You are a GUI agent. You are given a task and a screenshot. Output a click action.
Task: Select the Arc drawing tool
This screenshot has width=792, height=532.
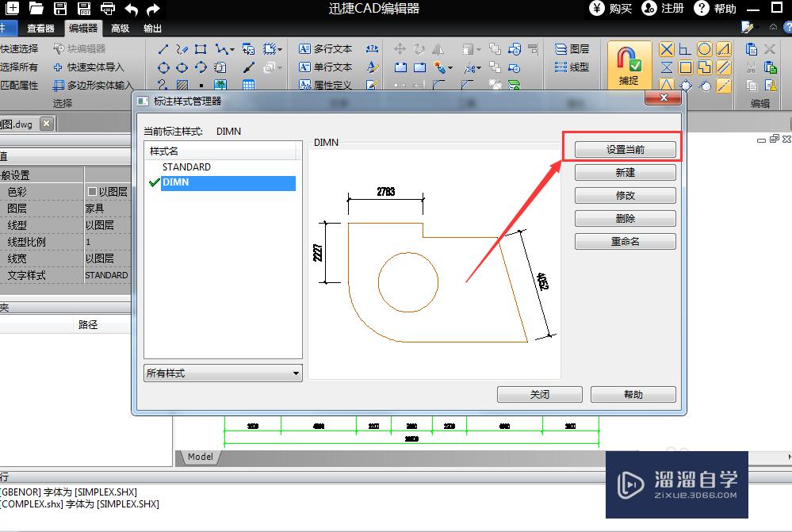point(201,67)
